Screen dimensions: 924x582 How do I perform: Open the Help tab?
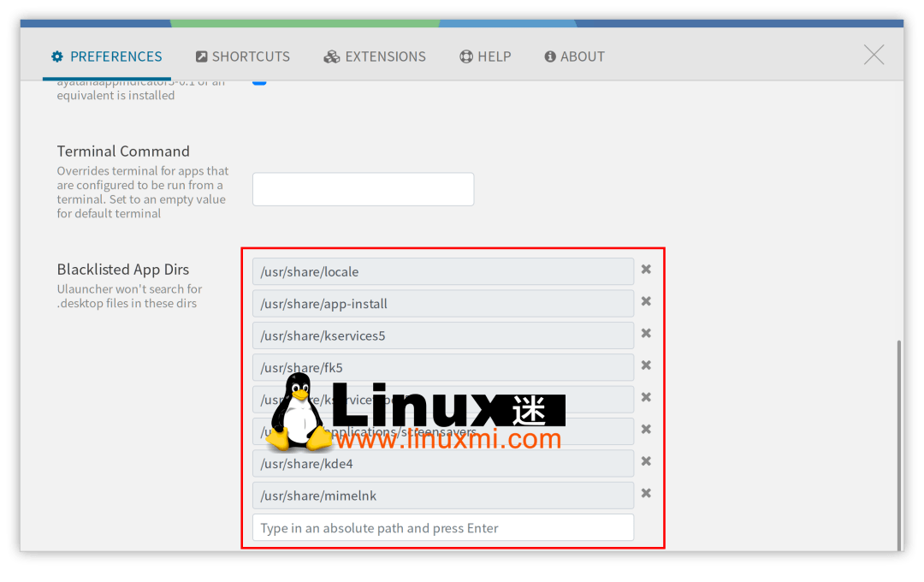click(x=485, y=56)
